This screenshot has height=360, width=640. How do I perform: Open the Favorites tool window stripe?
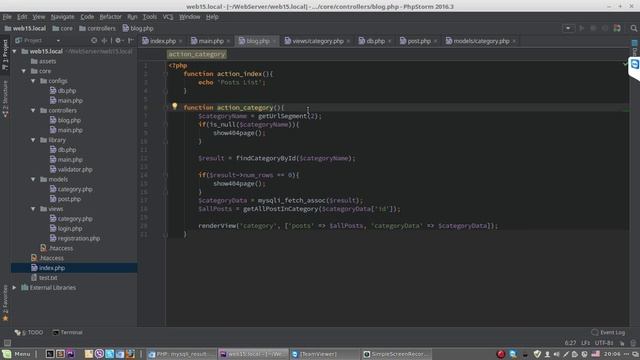[x=5, y=302]
